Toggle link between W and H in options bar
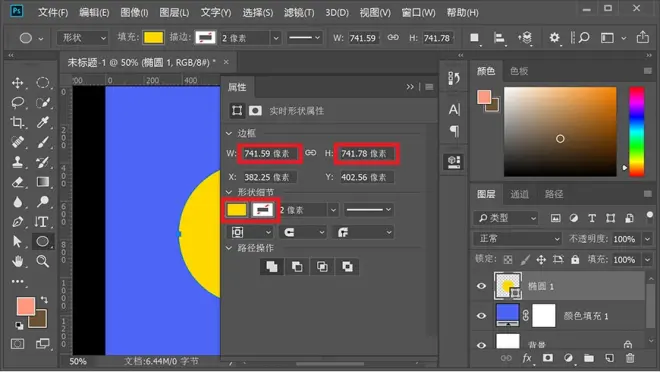The image size is (660, 372). (x=393, y=37)
